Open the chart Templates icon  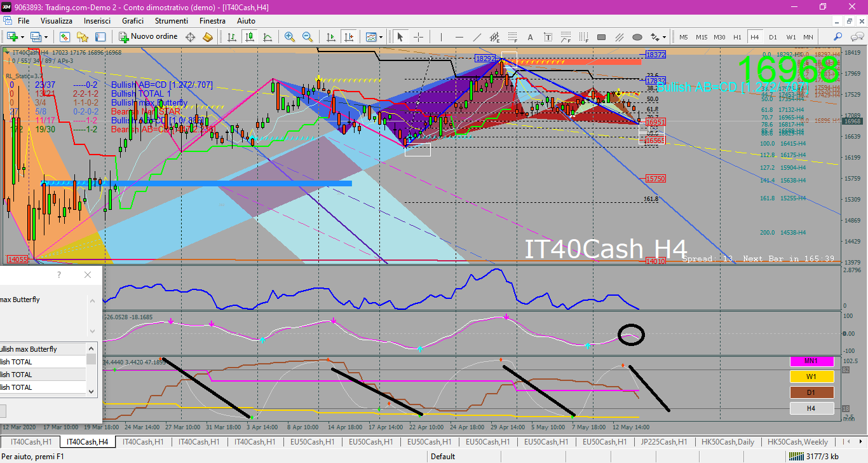[370, 37]
